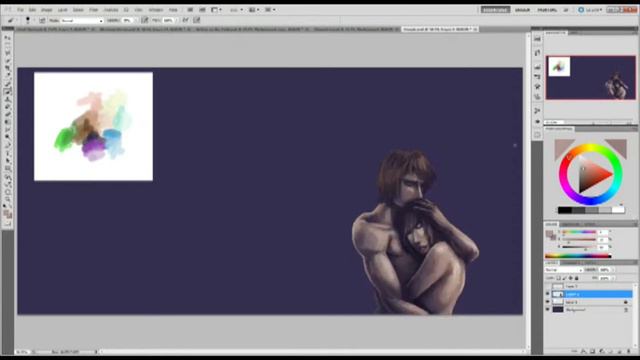Select the Clone Stamp tool
Screen dimensions: 640x360
pyautogui.click(x=8, y=98)
